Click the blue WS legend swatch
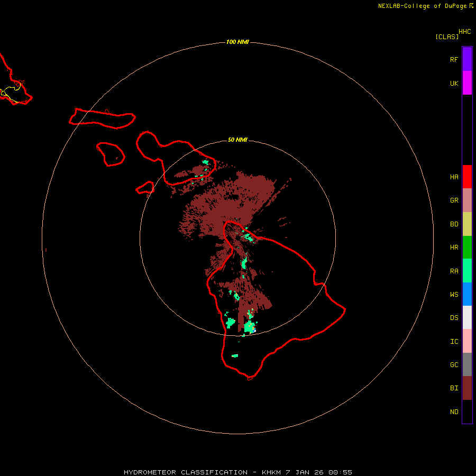Image resolution: width=476 pixels, height=476 pixels. 467,294
